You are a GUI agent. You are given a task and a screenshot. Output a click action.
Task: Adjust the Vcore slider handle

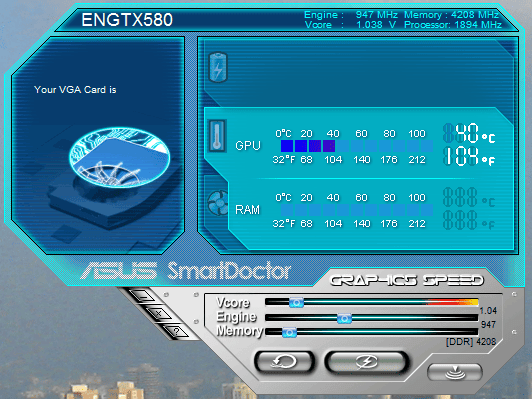(x=296, y=302)
